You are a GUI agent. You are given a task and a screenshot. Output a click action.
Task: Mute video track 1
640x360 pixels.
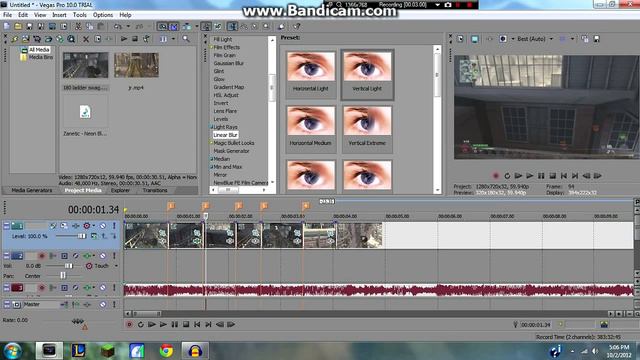[x=103, y=226]
